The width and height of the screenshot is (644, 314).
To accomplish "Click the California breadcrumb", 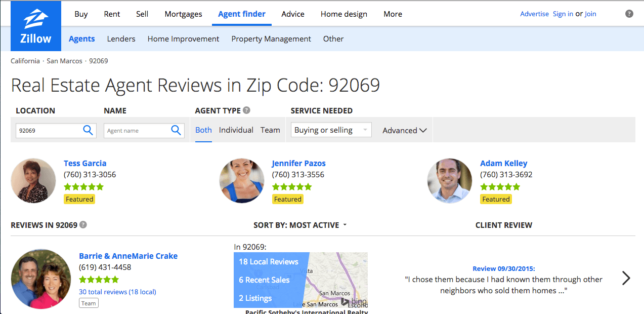I will click(x=25, y=61).
